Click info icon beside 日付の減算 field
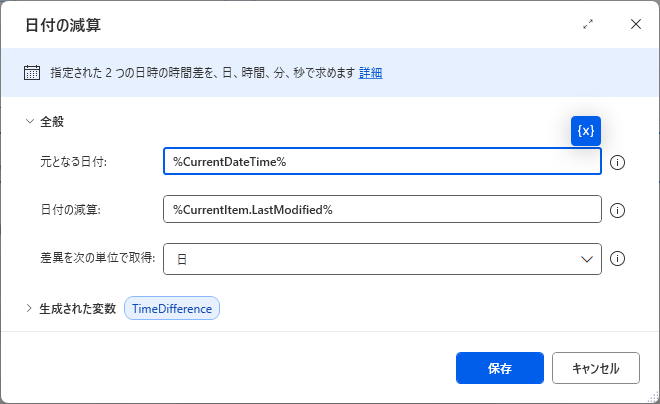The height and width of the screenshot is (404, 660). pyautogui.click(x=617, y=210)
